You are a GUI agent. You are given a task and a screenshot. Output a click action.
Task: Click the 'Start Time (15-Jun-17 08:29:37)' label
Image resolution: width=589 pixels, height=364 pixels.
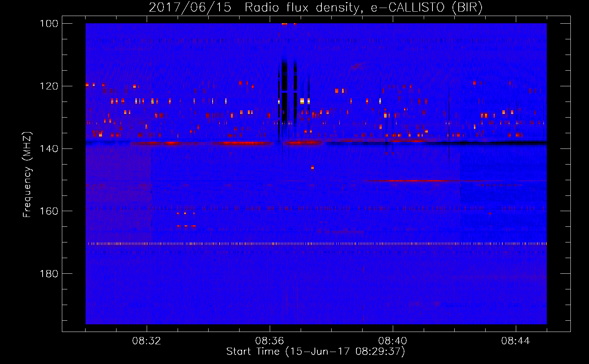tap(316, 352)
